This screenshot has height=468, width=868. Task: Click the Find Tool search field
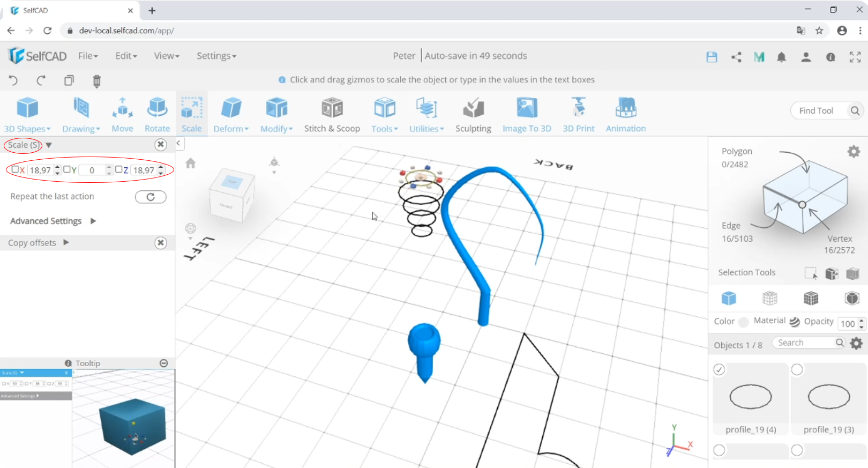click(820, 110)
